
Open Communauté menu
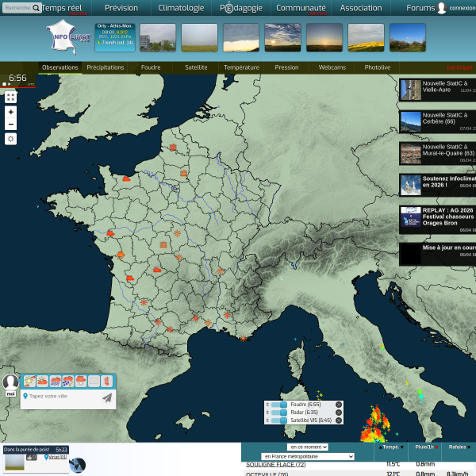point(301,8)
